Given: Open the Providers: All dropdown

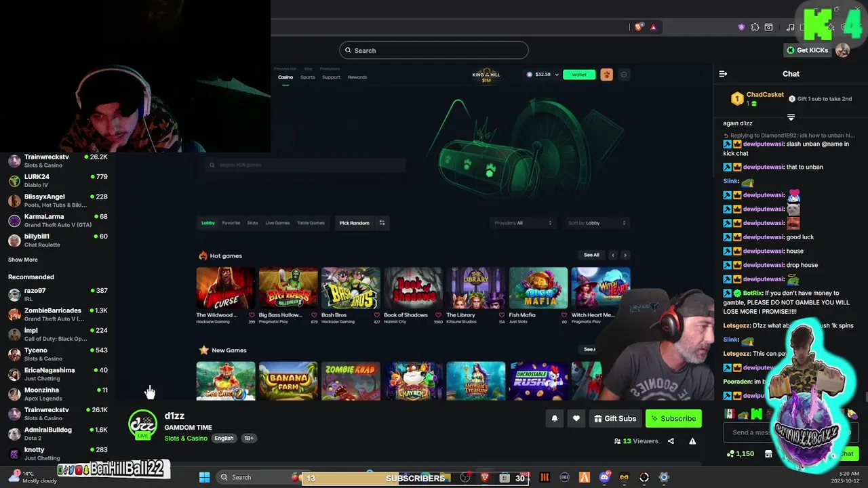Looking at the screenshot, I should [x=521, y=223].
